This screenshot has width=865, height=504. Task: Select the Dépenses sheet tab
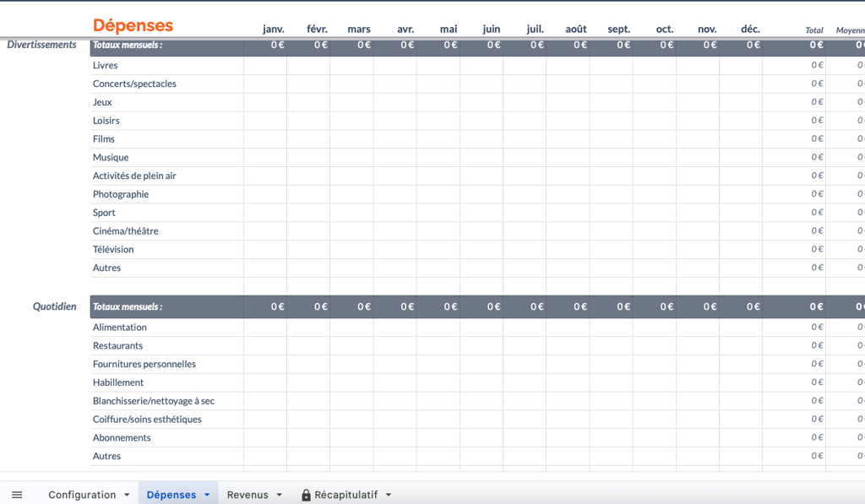[x=171, y=495]
